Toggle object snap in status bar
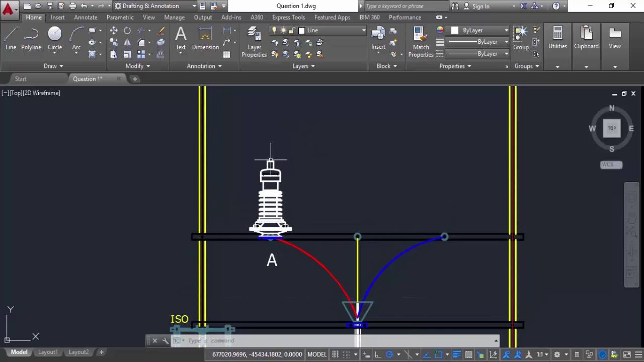Image resolution: width=644 pixels, height=362 pixels. [438, 354]
